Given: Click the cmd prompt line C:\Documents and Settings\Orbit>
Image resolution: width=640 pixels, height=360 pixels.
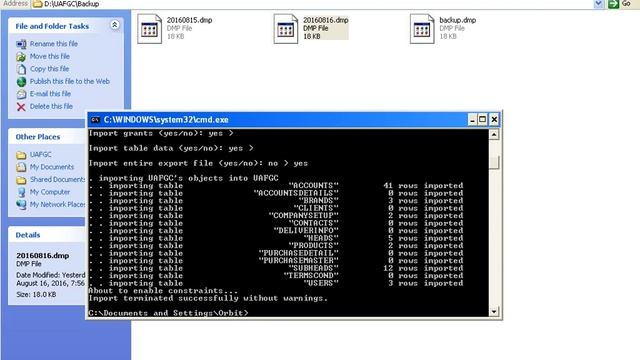Looking at the screenshot, I should pyautogui.click(x=168, y=313).
